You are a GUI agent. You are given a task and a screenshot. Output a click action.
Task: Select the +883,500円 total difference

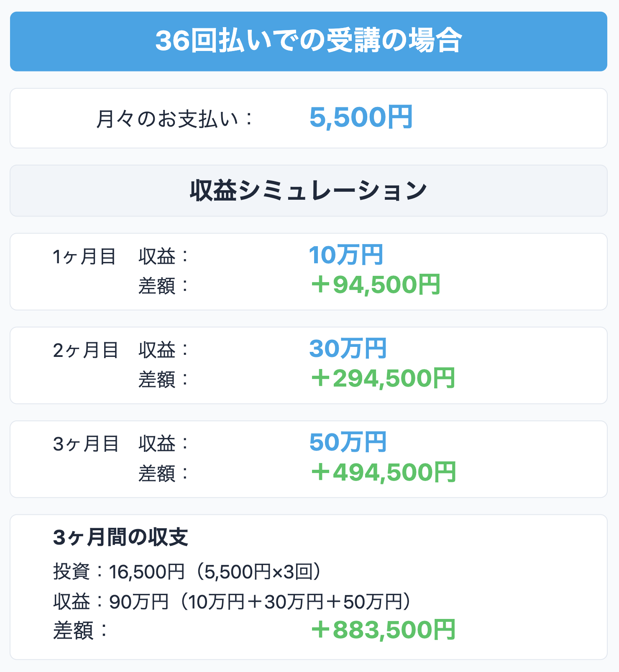(x=383, y=630)
